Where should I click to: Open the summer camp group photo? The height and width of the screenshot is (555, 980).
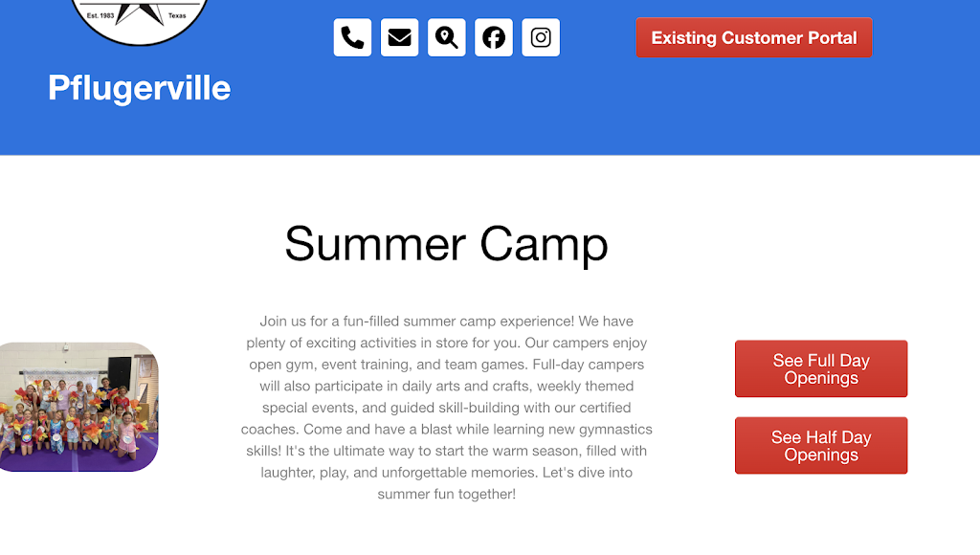click(78, 407)
